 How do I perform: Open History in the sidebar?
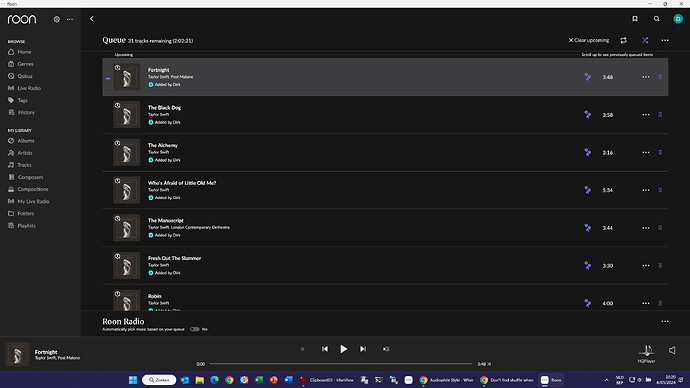pyautogui.click(x=21, y=112)
